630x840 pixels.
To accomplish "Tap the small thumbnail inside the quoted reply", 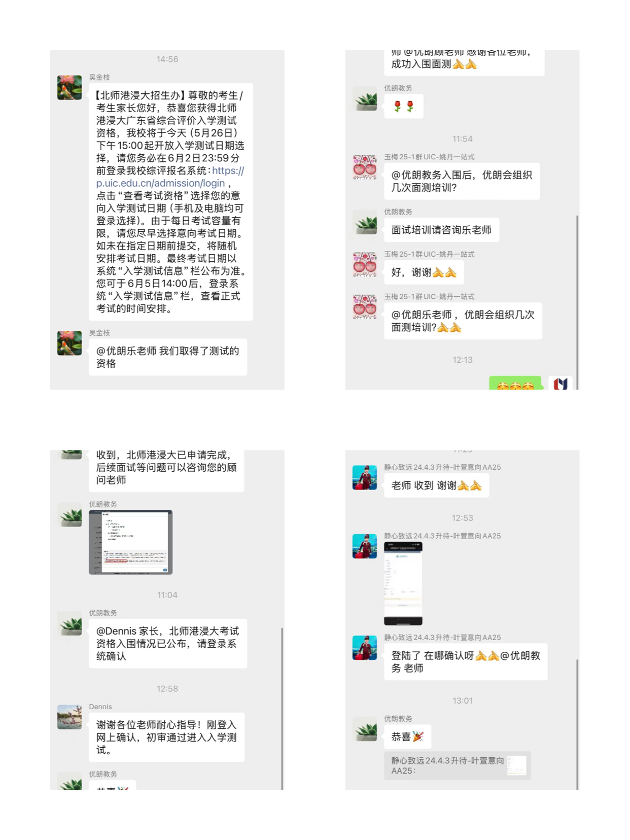I will tap(517, 765).
